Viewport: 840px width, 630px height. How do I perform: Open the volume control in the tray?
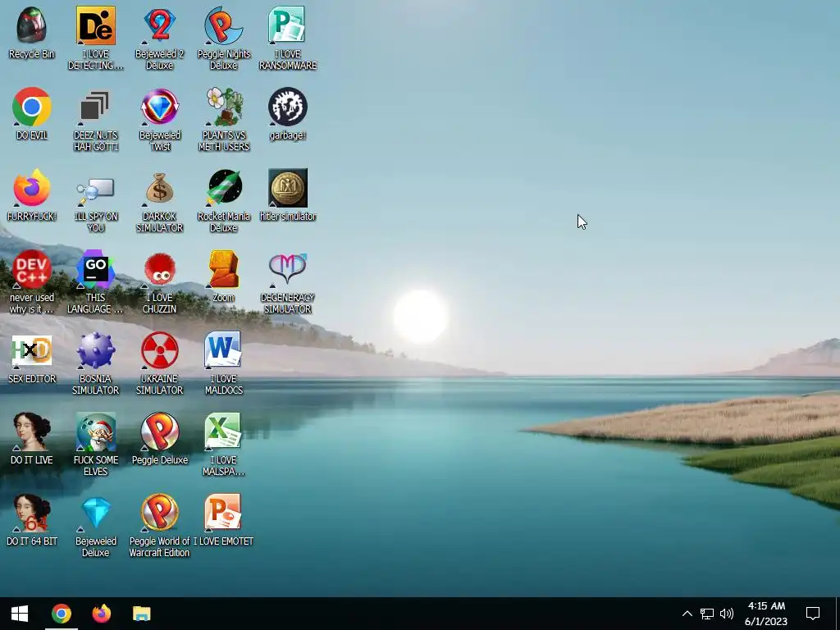pos(727,614)
